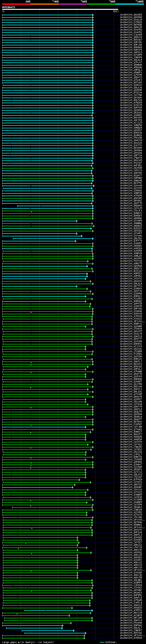Select hit label UniRef100_Q43480
This screenshot has width=146, height=644.
click(131, 98)
